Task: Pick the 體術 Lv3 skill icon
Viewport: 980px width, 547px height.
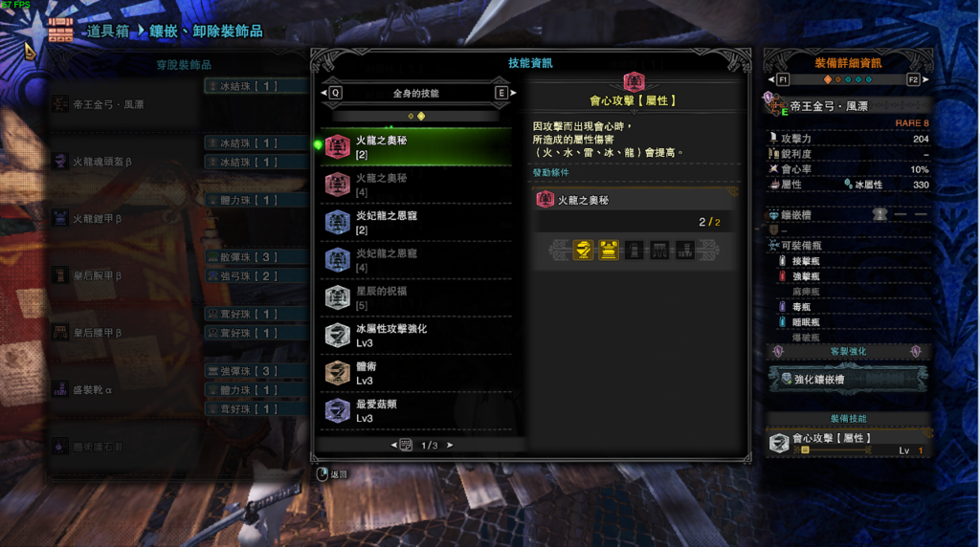Action: point(338,373)
